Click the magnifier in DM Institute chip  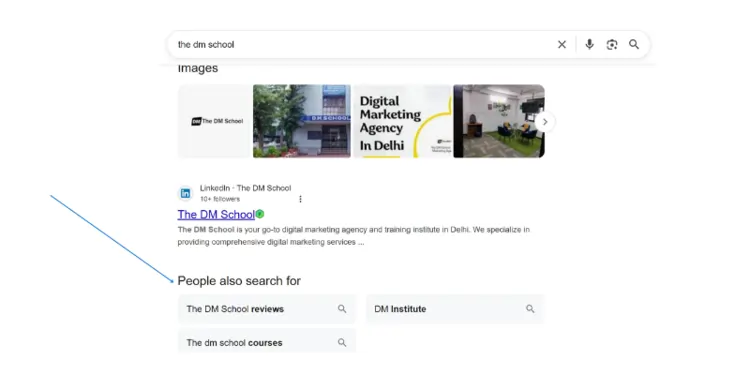pyautogui.click(x=530, y=309)
